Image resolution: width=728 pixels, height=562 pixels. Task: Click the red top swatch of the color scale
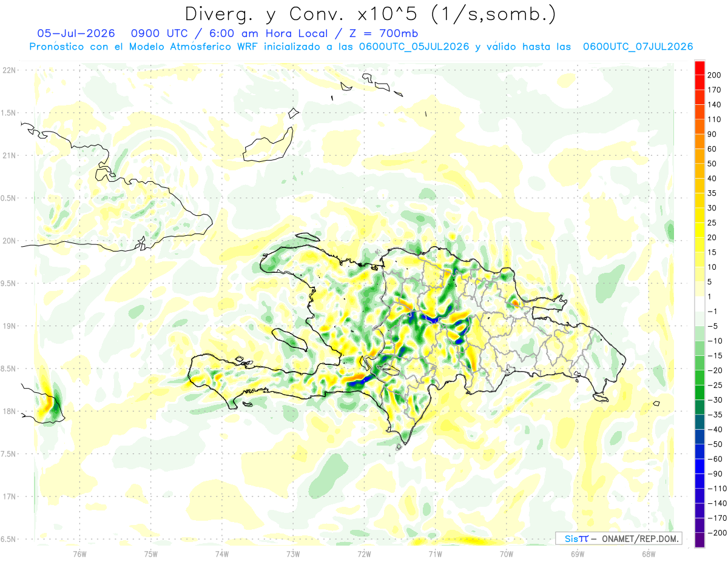[x=699, y=67]
